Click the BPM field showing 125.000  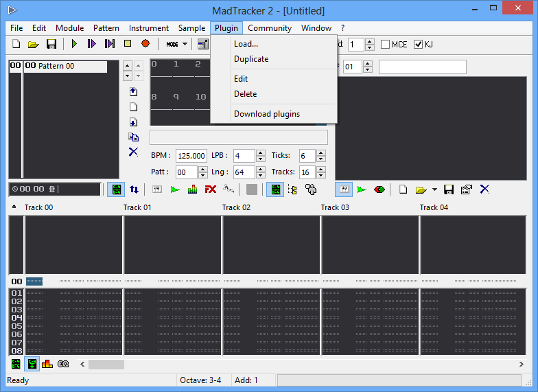191,156
